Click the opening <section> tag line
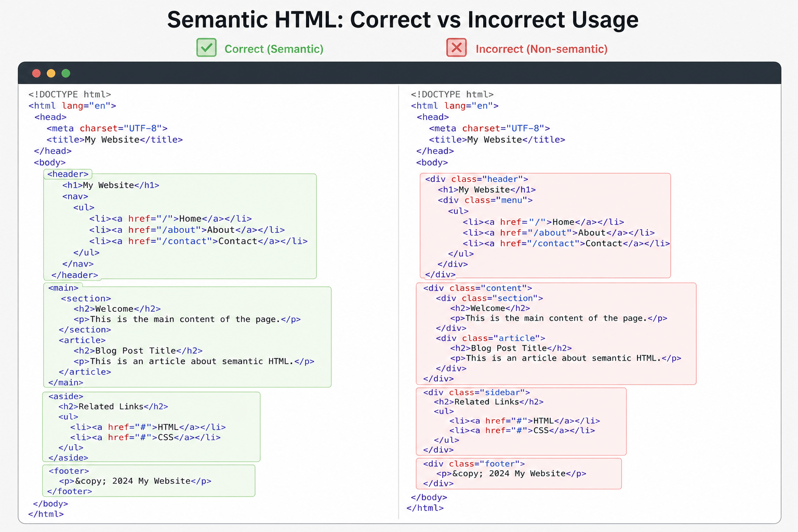This screenshot has width=798, height=532. pyautogui.click(x=86, y=299)
